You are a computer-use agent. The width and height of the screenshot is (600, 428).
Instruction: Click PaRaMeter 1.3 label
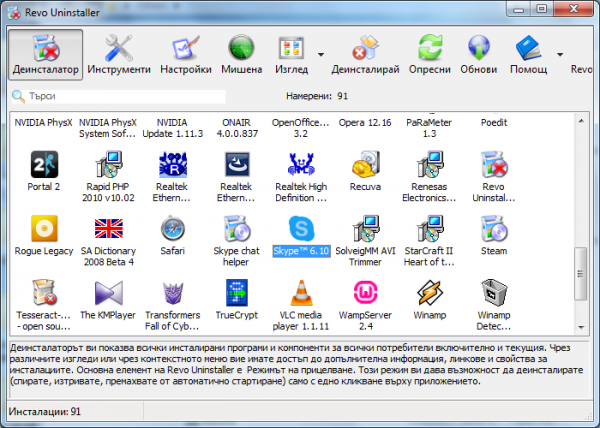click(429, 128)
